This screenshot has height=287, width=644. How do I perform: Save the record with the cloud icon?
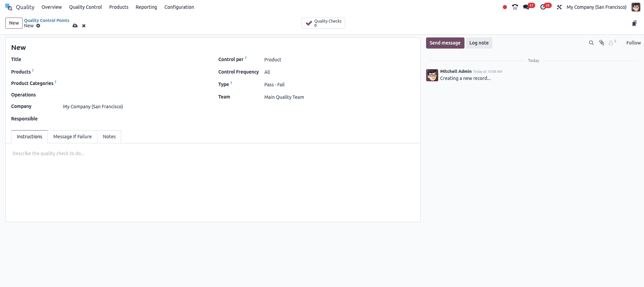point(75,26)
